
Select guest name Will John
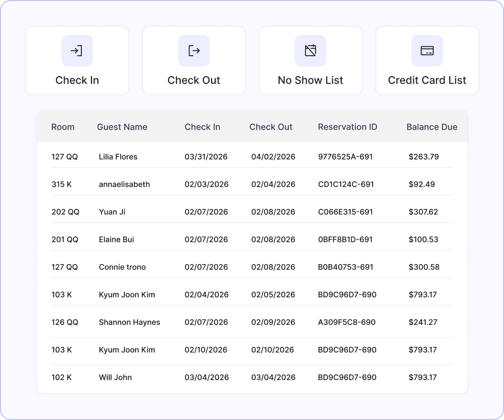(x=115, y=377)
